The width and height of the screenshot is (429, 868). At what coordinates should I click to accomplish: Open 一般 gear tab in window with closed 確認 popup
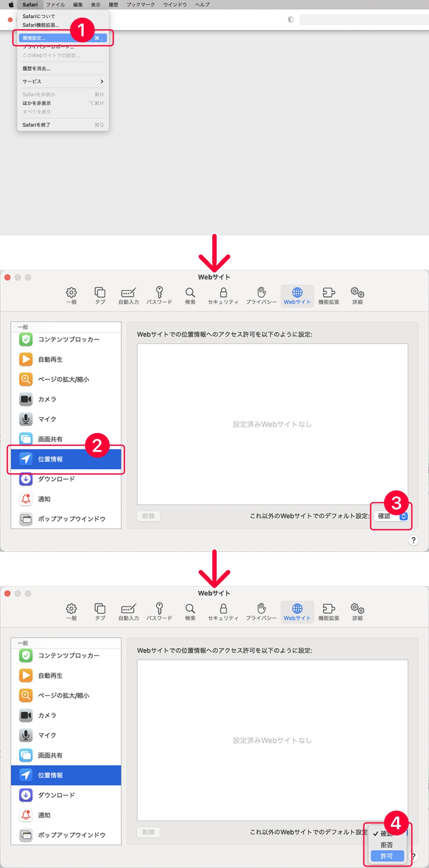(x=71, y=296)
